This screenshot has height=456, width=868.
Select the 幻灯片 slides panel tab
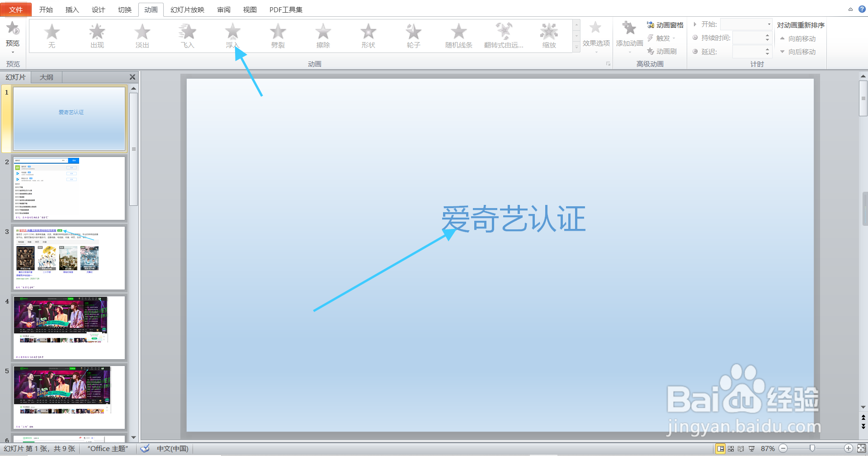(x=16, y=77)
